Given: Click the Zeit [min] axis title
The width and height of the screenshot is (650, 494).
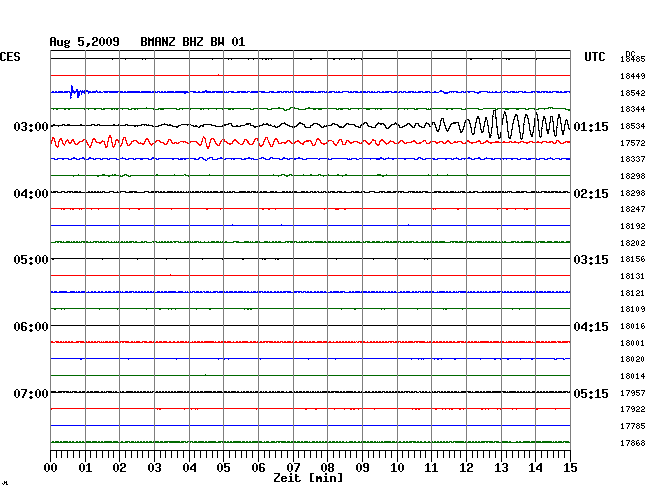Looking at the screenshot, I should point(308,478).
